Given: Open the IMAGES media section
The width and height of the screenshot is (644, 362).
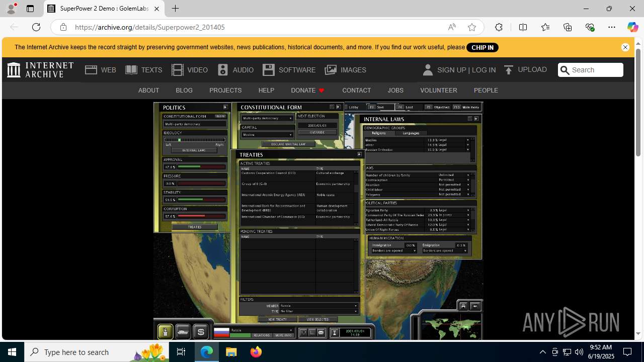Looking at the screenshot, I should point(346,70).
